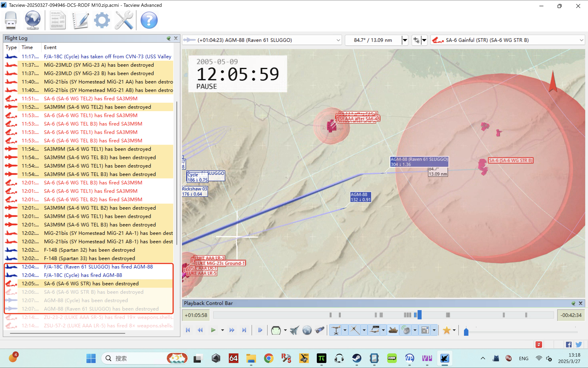Image resolution: width=588 pixels, height=368 pixels.
Task: Select the cockpit view icon
Action: pos(276,330)
